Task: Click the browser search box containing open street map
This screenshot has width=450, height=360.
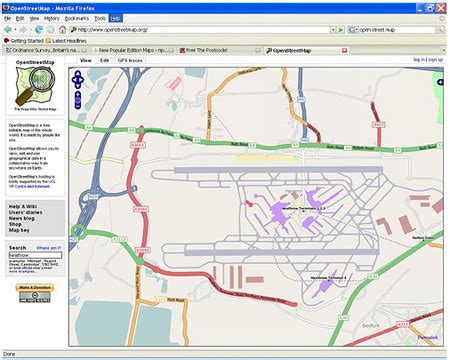Action: [398, 30]
